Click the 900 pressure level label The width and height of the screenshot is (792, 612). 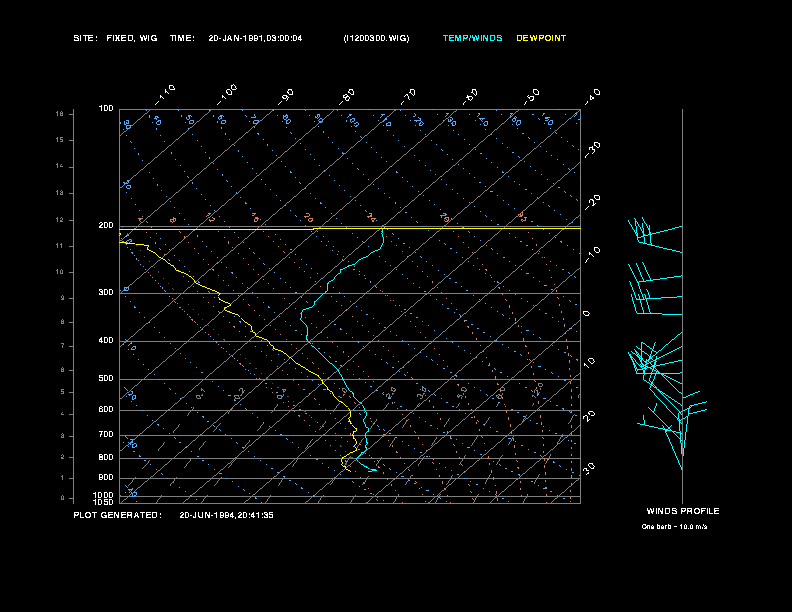pos(106,477)
